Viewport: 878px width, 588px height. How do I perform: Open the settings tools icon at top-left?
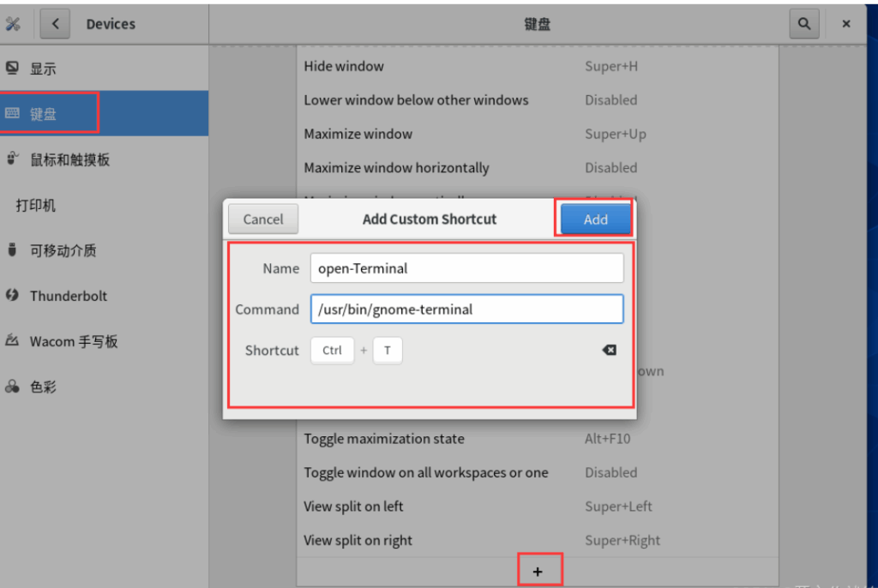click(13, 24)
